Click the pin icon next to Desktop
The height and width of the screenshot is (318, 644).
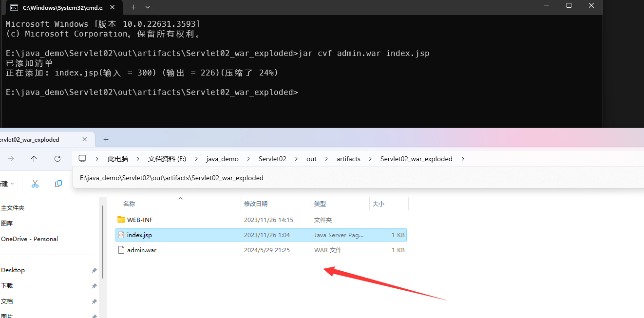pyautogui.click(x=94, y=270)
